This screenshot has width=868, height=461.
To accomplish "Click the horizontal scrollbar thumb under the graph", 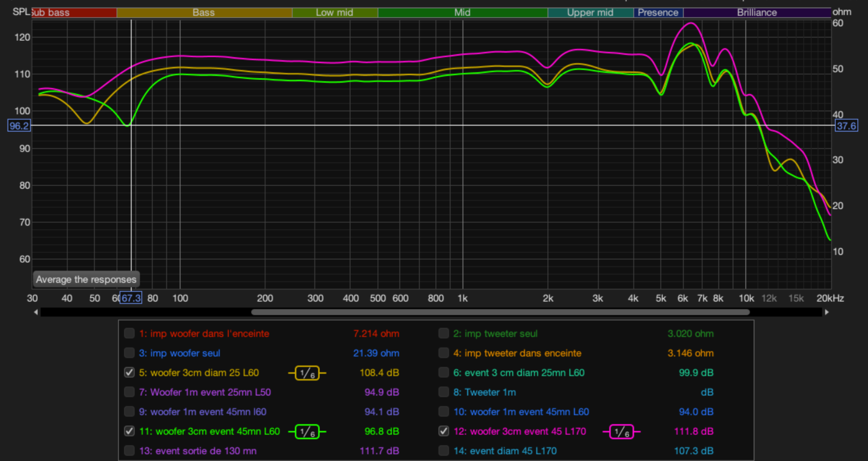I will coord(500,312).
